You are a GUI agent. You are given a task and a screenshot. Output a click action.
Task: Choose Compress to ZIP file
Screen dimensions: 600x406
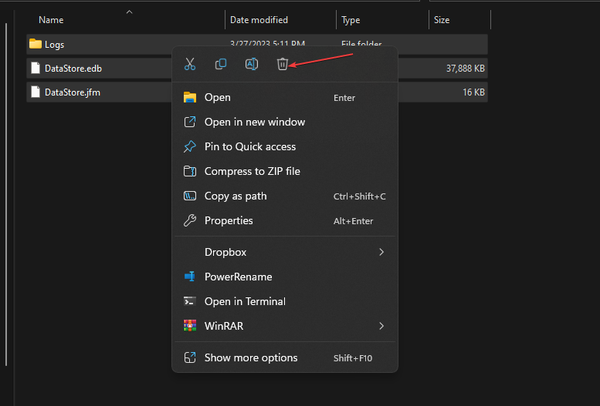(x=252, y=171)
